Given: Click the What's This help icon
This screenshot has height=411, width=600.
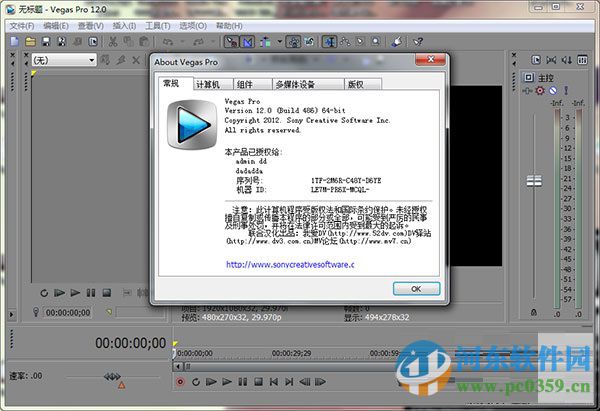Looking at the screenshot, I should pos(418,41).
